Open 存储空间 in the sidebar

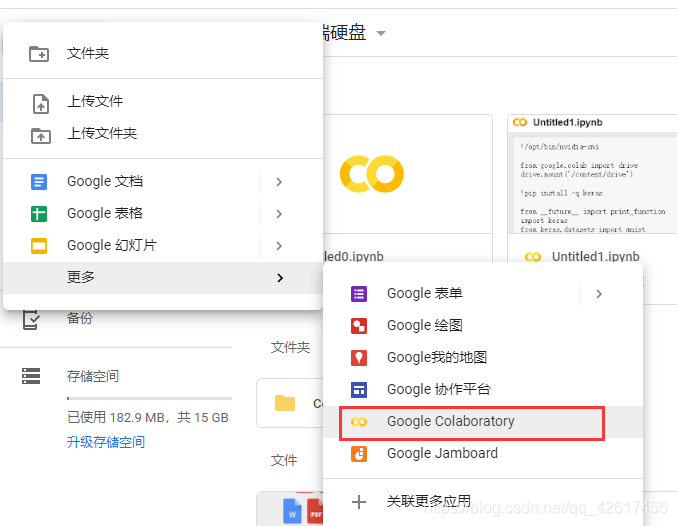93,376
